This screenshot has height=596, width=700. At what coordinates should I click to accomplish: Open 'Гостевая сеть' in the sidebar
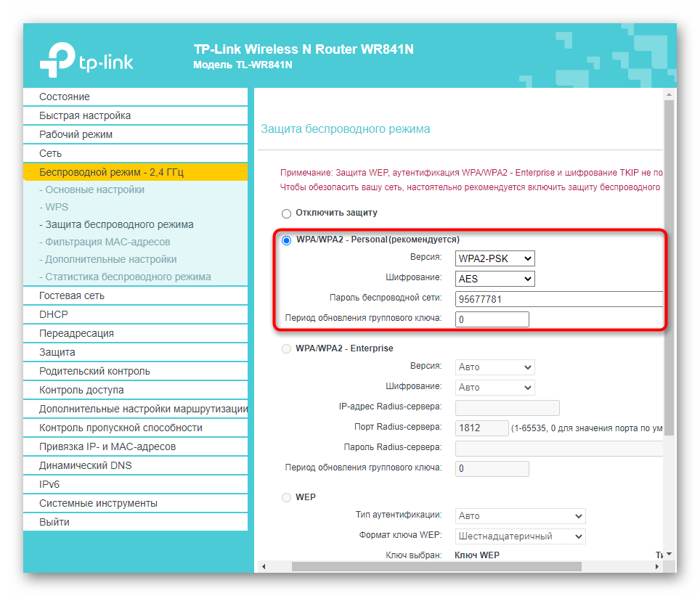click(x=72, y=295)
